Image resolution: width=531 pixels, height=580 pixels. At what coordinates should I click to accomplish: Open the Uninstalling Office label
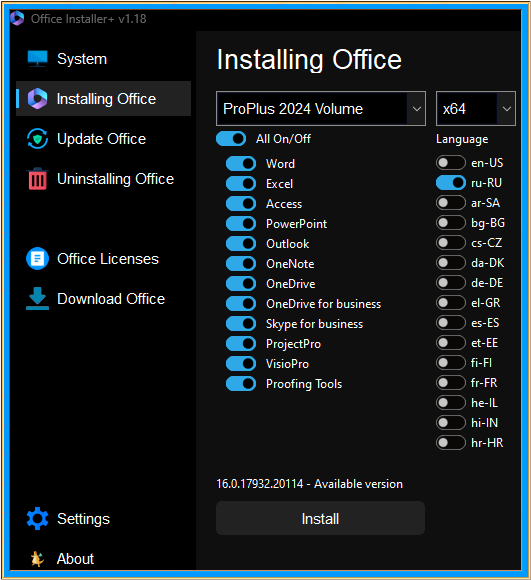coord(115,179)
